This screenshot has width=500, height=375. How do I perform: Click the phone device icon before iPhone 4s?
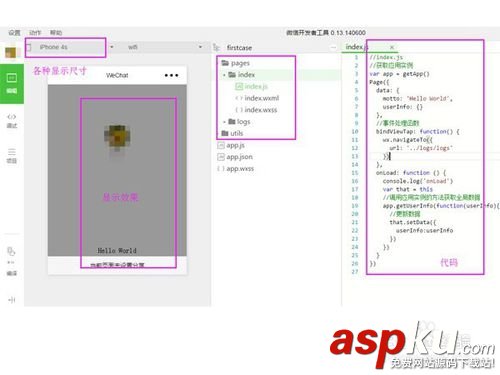pyautogui.click(x=29, y=47)
